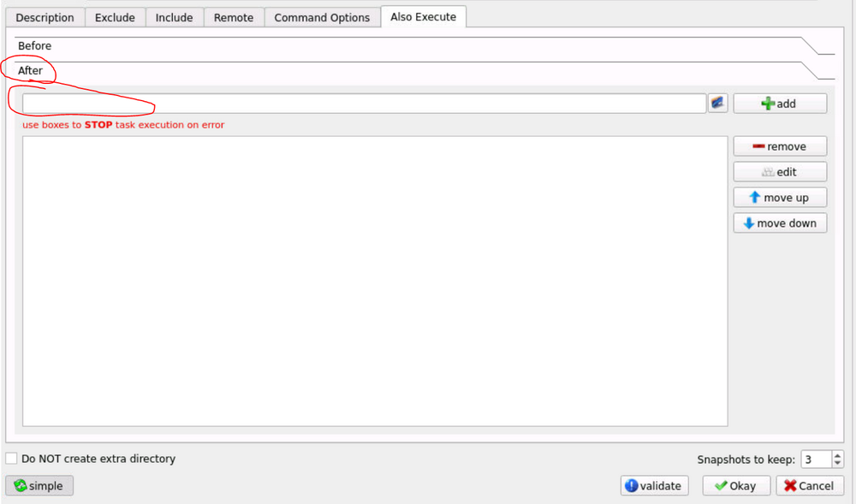
Task: Click the move up button
Action: [780, 198]
